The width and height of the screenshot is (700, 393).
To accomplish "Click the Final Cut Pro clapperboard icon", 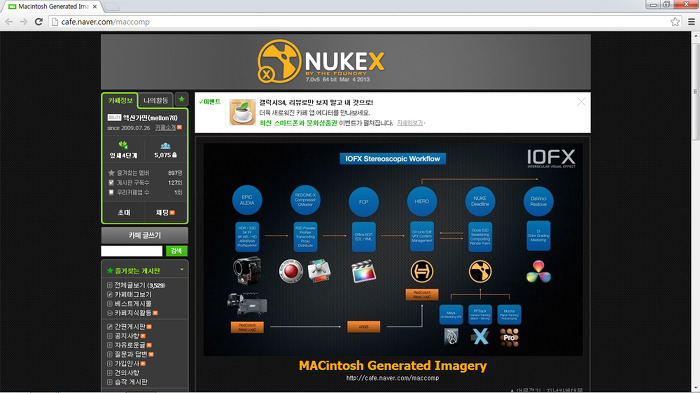I will (x=363, y=271).
